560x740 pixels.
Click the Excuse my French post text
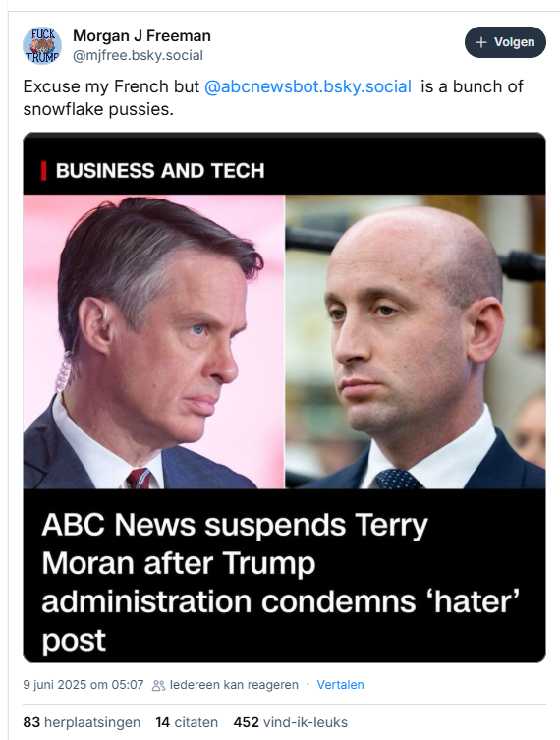coord(273,97)
